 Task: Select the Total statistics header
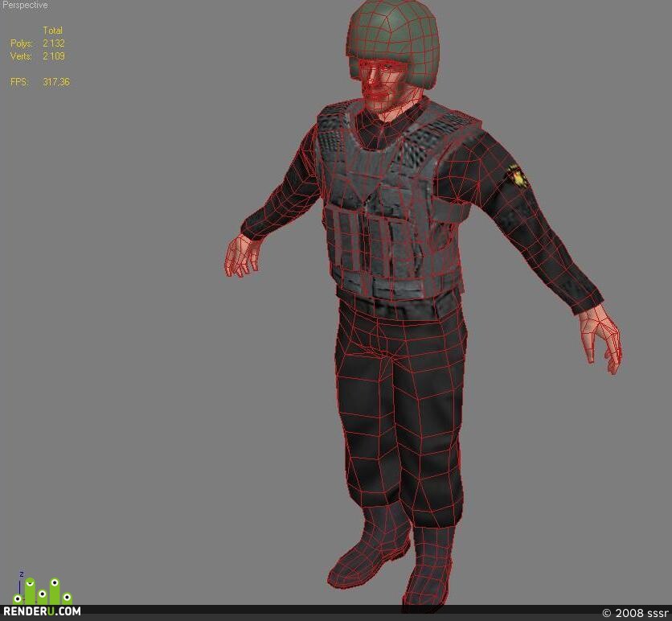point(53,31)
